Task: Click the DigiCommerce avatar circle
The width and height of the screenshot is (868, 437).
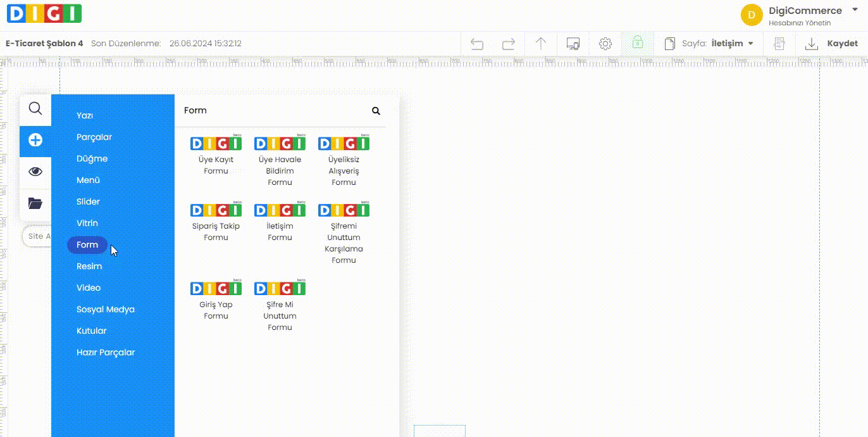Action: coord(752,15)
